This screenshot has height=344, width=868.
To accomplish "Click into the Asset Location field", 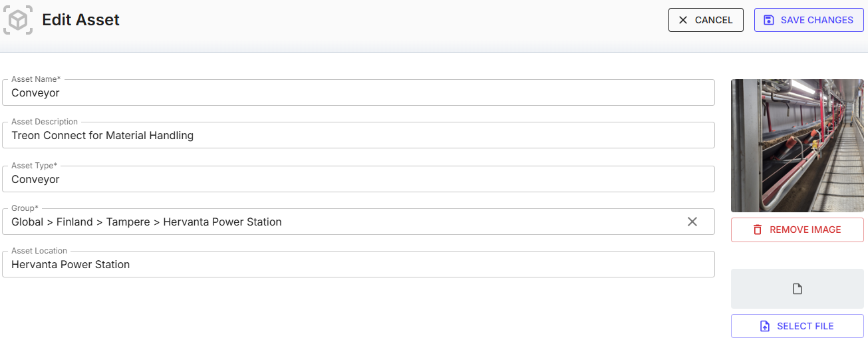I will [358, 265].
